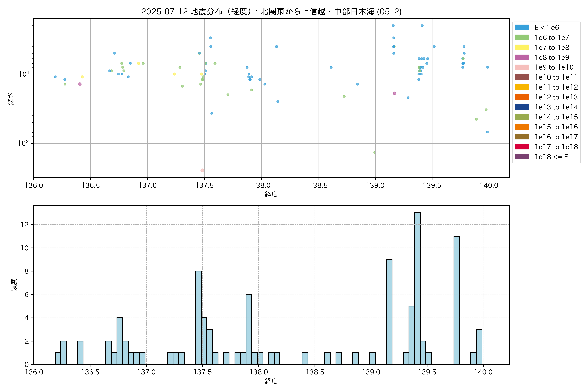Click the magenta 1e8 to 1e9 swatch

click(522, 57)
